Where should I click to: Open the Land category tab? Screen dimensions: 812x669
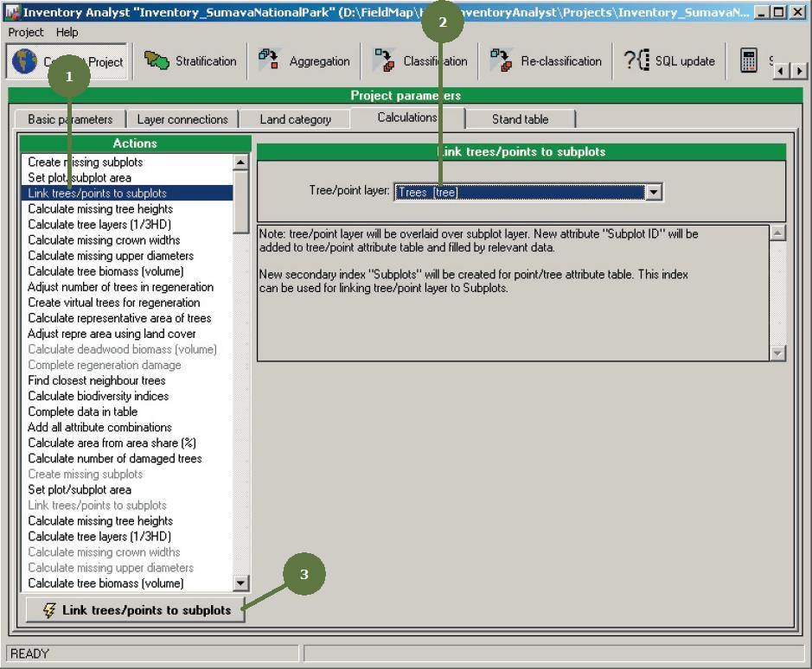point(295,119)
